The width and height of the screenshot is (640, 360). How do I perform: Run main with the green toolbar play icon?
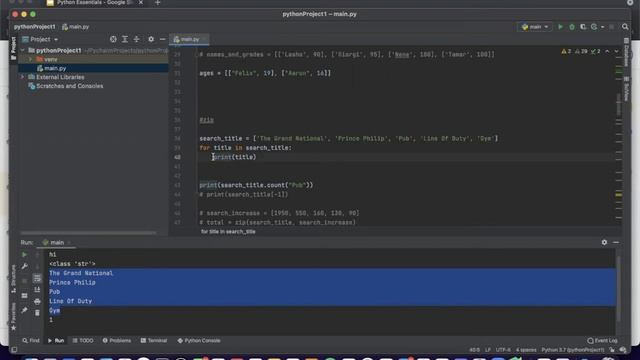coord(560,27)
